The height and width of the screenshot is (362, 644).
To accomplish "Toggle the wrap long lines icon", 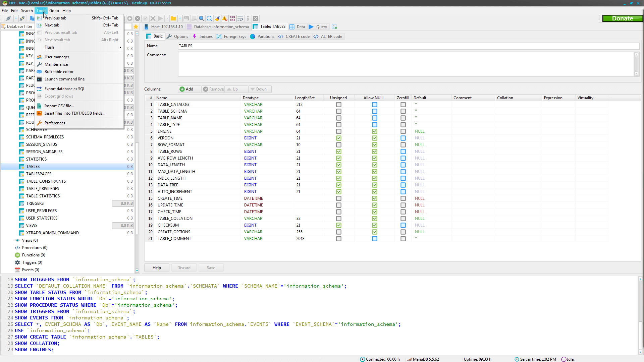I will (240, 18).
